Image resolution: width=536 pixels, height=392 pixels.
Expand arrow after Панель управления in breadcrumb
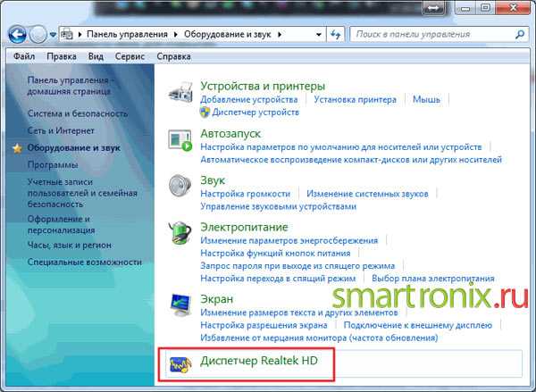tap(176, 35)
